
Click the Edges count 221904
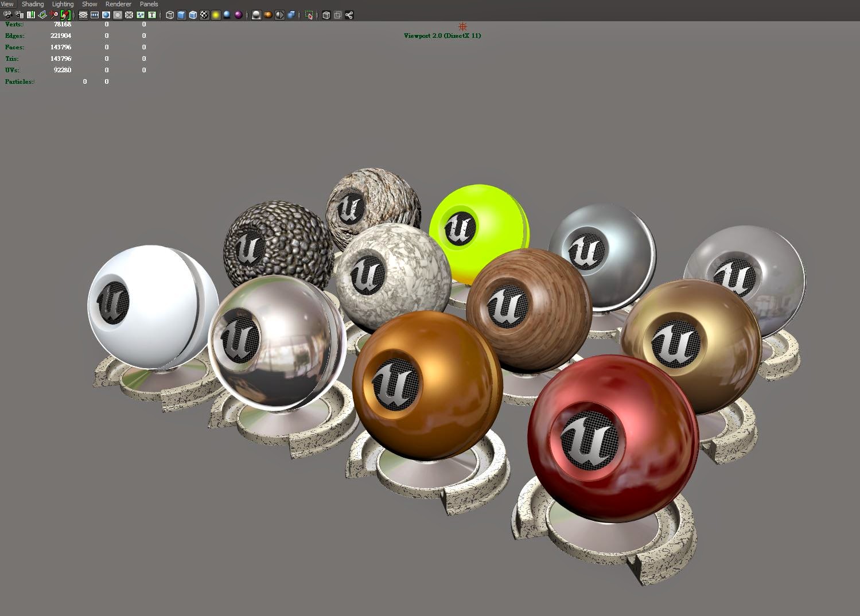(61, 36)
